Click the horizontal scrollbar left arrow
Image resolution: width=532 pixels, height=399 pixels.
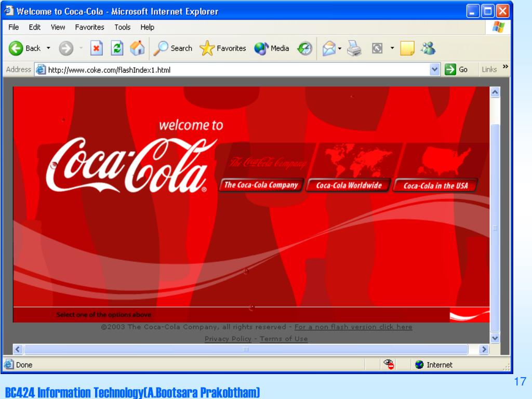[x=18, y=349]
